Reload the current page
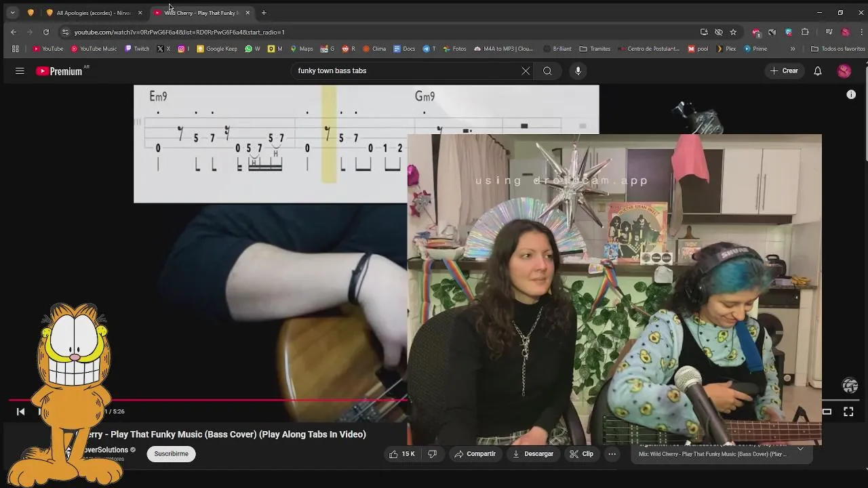The image size is (868, 488). 45,32
